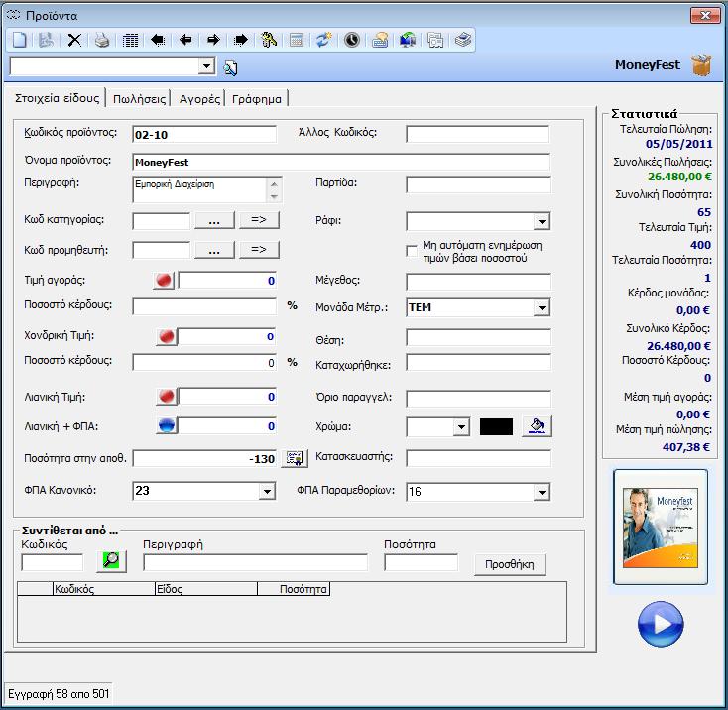728x710 pixels.
Task: Open the calculator icon
Action: click(x=297, y=40)
